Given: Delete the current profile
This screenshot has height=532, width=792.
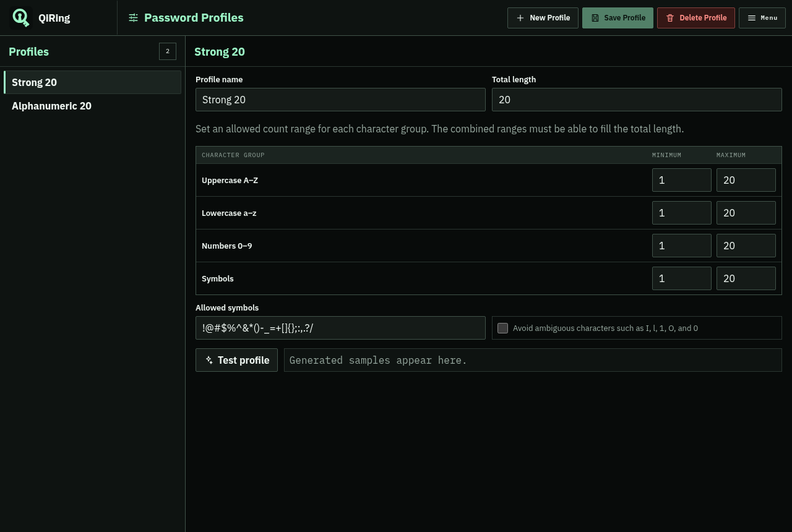Looking at the screenshot, I should 696,18.
